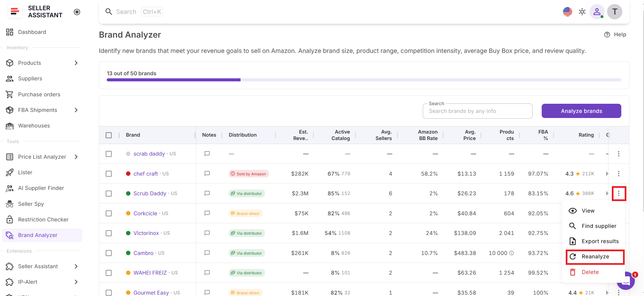The width and height of the screenshot is (644, 296).
Task: Click the top search magnifier icon
Action: pyautogui.click(x=109, y=12)
